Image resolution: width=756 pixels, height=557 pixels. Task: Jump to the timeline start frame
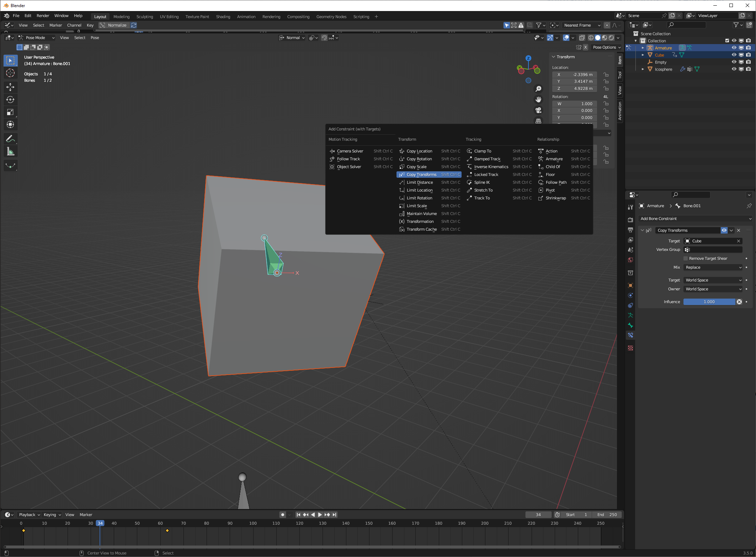click(298, 515)
